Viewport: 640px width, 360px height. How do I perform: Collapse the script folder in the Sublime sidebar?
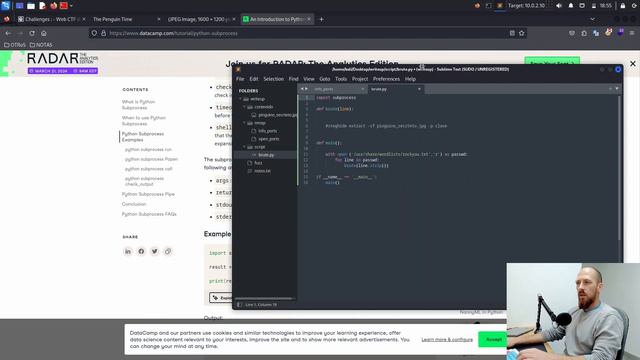(x=244, y=147)
